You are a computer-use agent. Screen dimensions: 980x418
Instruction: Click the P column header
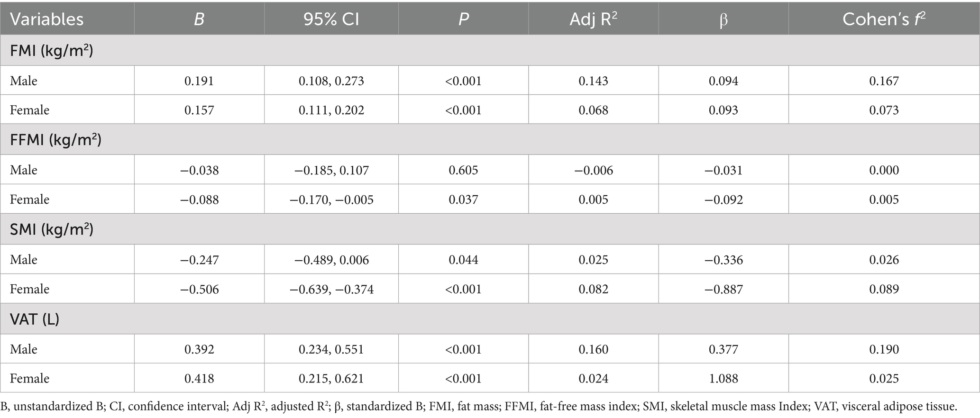tap(463, 19)
